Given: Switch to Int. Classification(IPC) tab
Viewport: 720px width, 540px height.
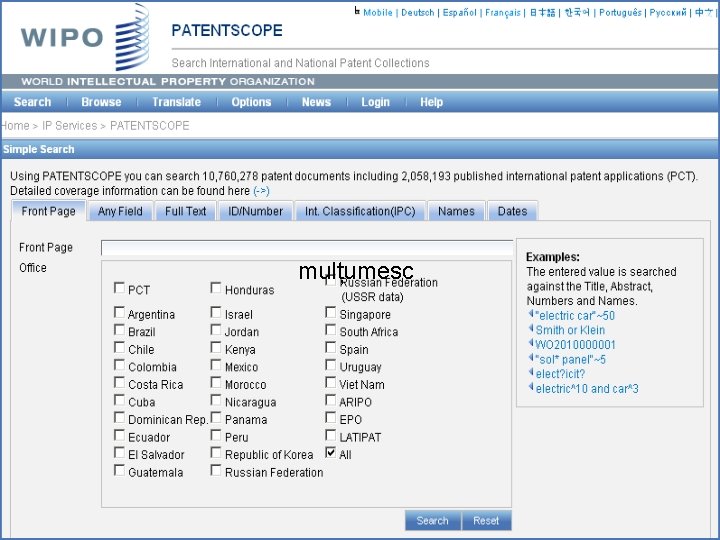Looking at the screenshot, I should pos(360,211).
